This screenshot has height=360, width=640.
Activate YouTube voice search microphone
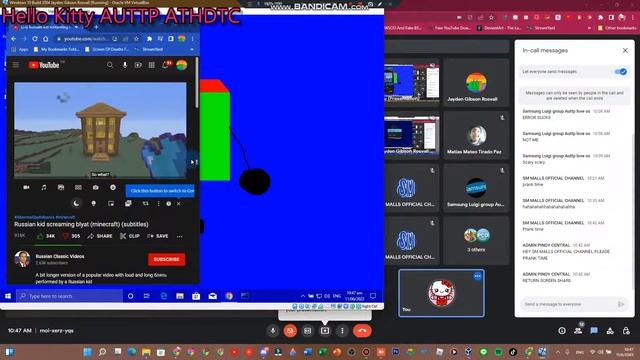(x=124, y=65)
